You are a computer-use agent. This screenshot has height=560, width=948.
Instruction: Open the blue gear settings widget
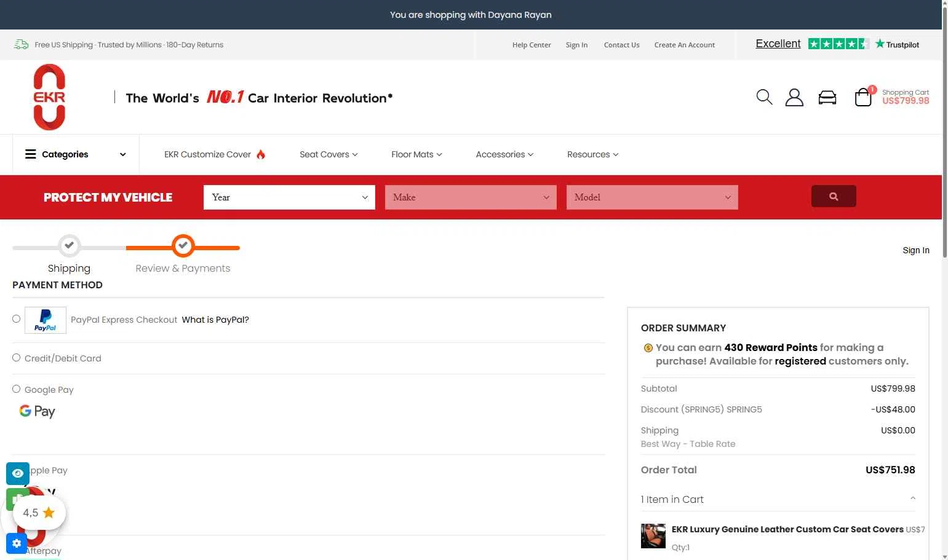point(17,543)
